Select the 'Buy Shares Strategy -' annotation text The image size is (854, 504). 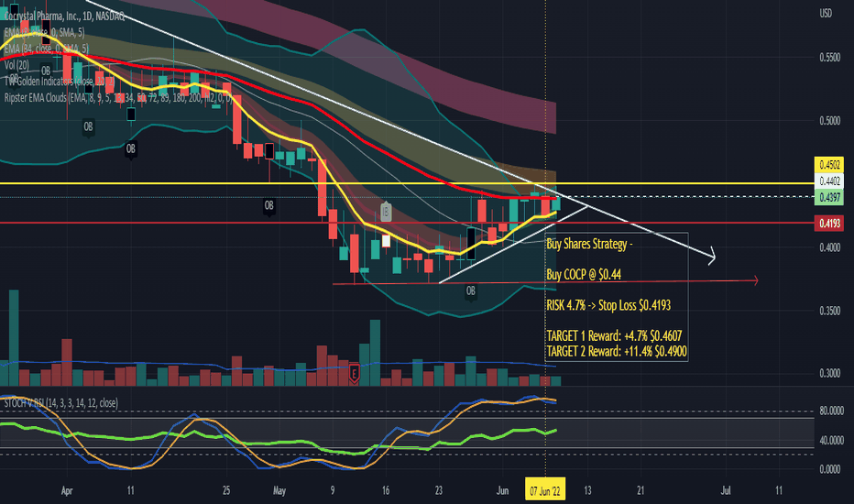tap(589, 244)
